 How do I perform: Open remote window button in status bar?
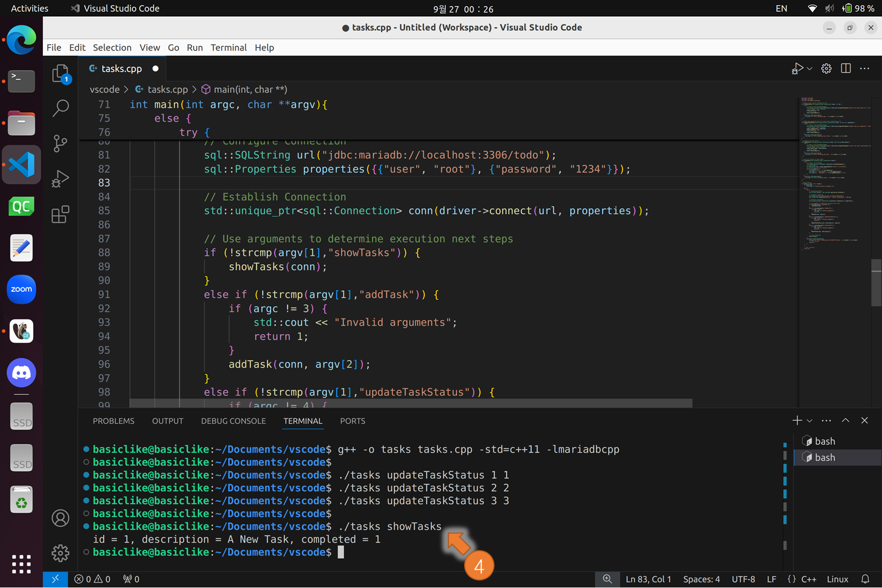(x=55, y=579)
